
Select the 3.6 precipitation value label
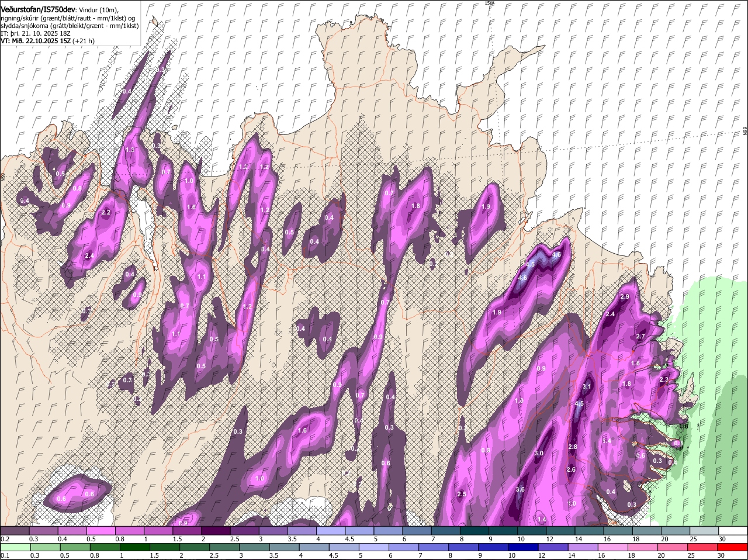pos(520,489)
